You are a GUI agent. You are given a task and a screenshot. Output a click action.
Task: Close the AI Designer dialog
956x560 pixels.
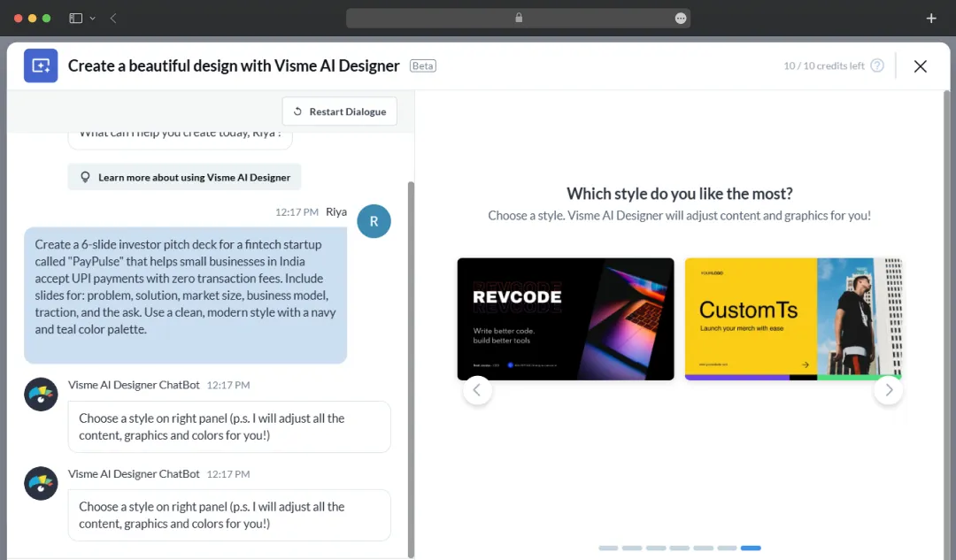[920, 65]
